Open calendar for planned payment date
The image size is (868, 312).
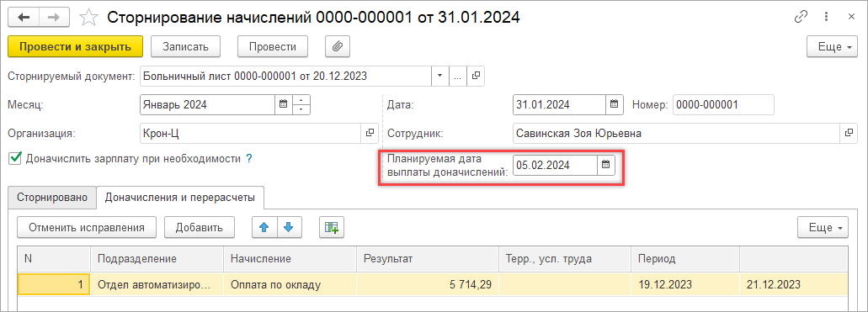605,165
